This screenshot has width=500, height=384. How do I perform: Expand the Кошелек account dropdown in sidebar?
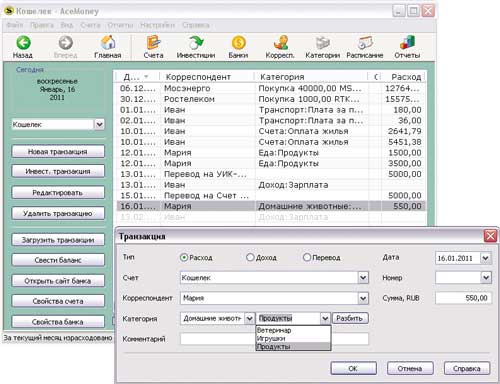(x=99, y=124)
